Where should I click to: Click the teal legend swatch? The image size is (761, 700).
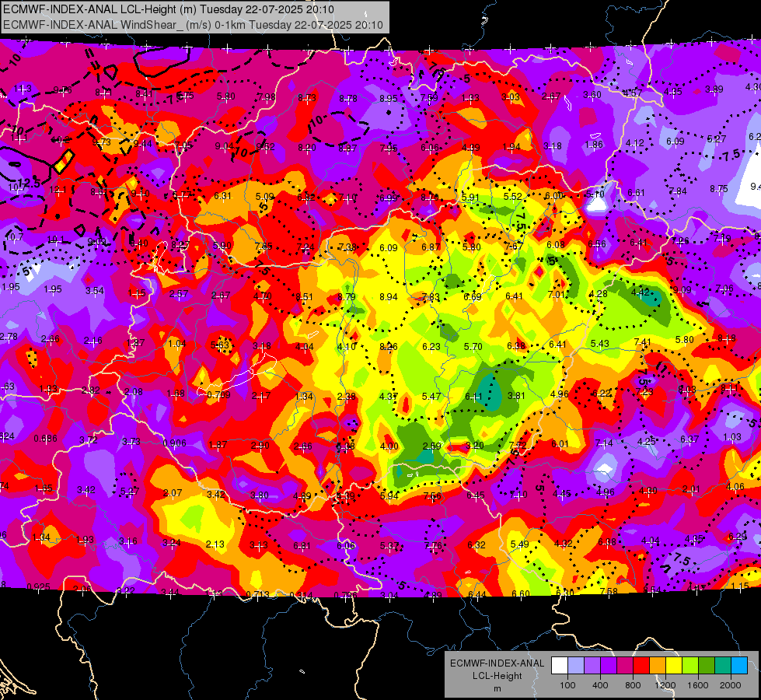[723, 666]
